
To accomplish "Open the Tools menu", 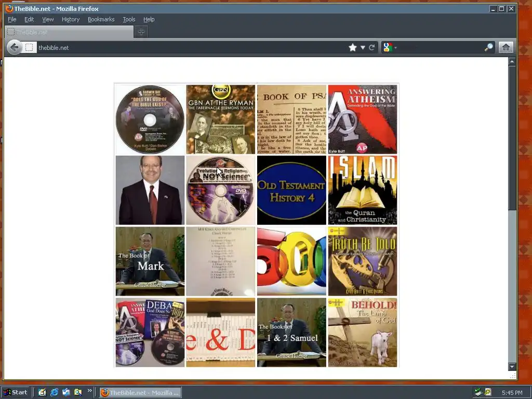I will click(x=129, y=19).
